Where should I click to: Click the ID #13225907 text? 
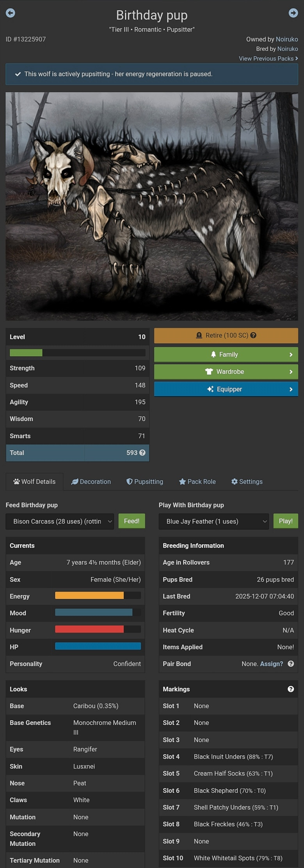pos(26,39)
